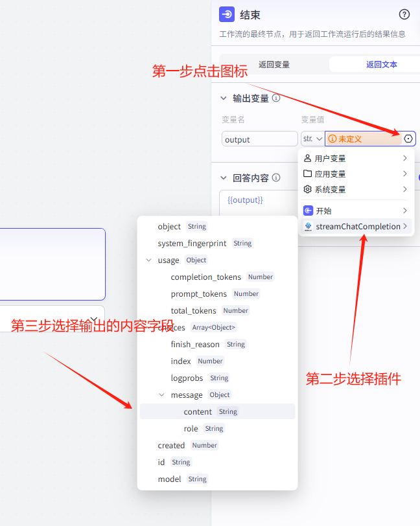Select the role String field
Screen dimensions: 420x526
point(217,428)
